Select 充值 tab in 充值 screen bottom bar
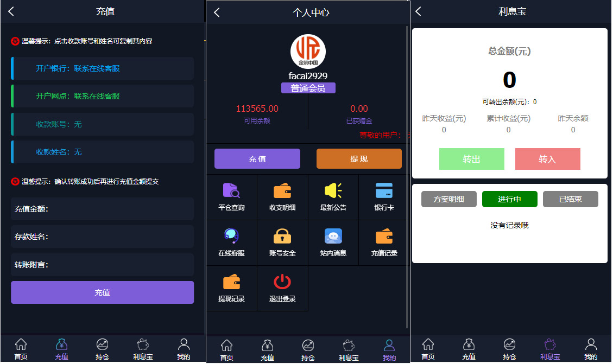 tap(61, 349)
